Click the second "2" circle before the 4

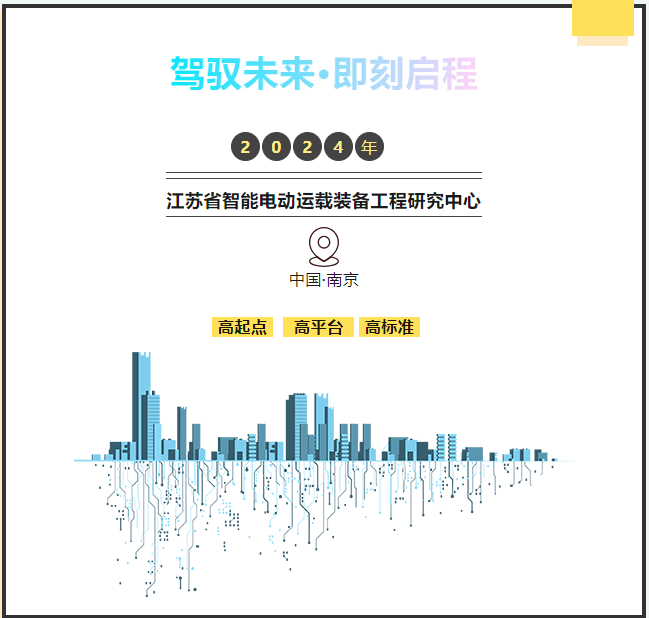(308, 148)
